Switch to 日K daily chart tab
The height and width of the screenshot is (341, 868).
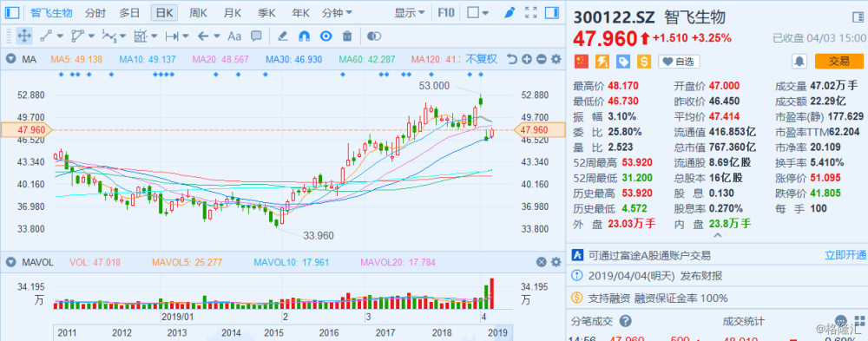point(164,12)
